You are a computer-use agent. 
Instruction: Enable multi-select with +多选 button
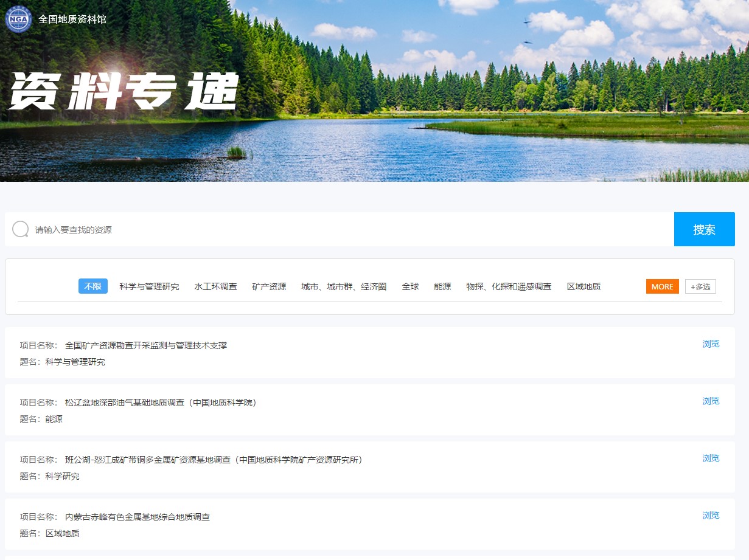click(700, 286)
